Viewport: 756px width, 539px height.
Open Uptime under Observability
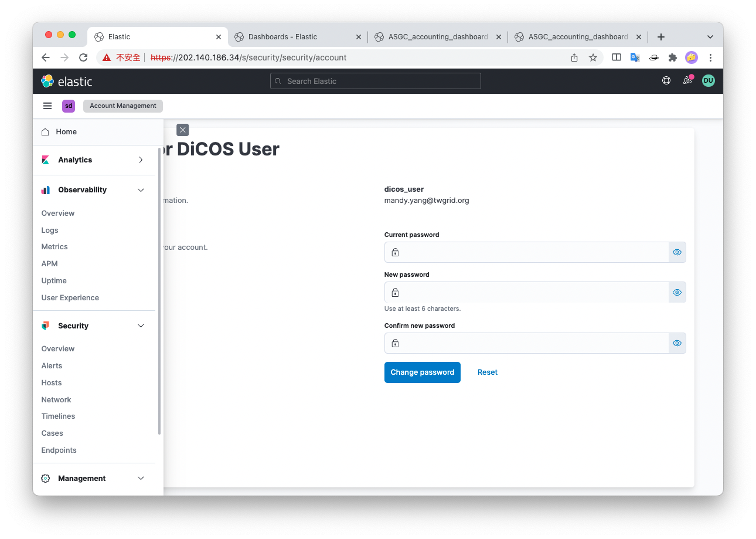(54, 281)
